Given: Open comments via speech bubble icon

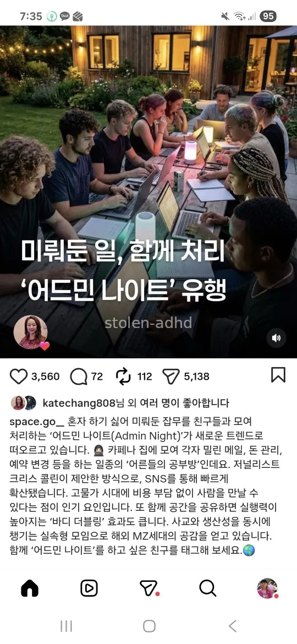Looking at the screenshot, I should (78, 376).
